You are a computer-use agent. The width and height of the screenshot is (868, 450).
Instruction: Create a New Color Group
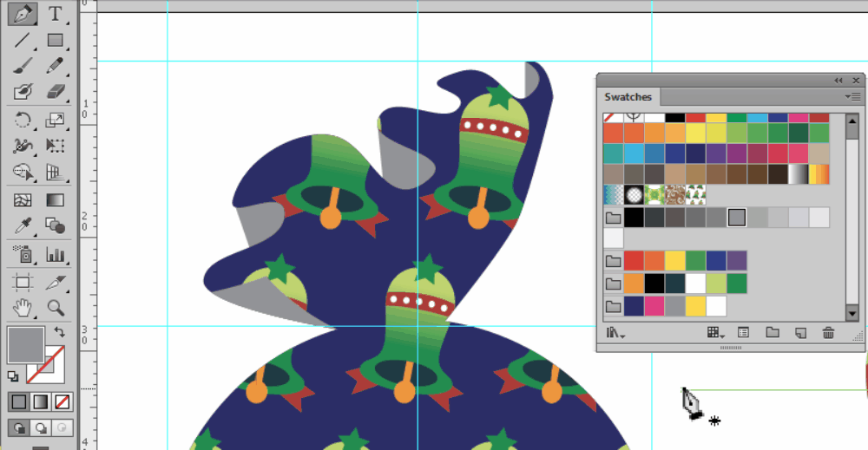pyautogui.click(x=773, y=333)
